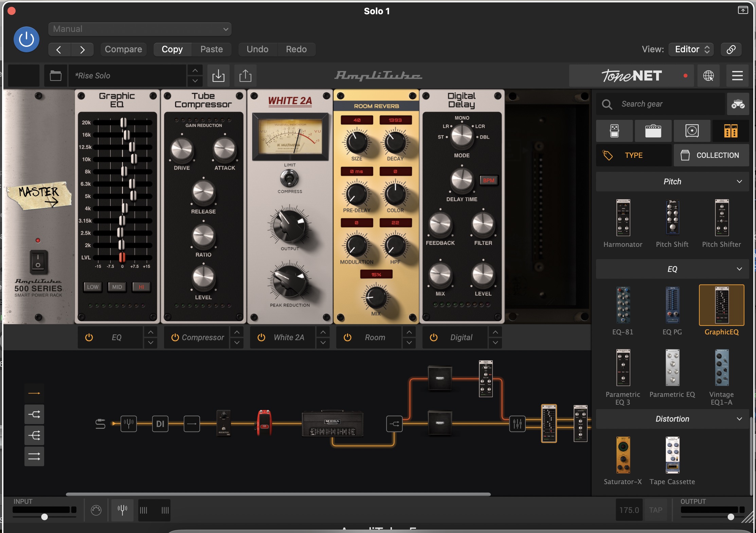This screenshot has width=756, height=533.
Task: Select the Saturator-X rack unit
Action: coord(623,455)
